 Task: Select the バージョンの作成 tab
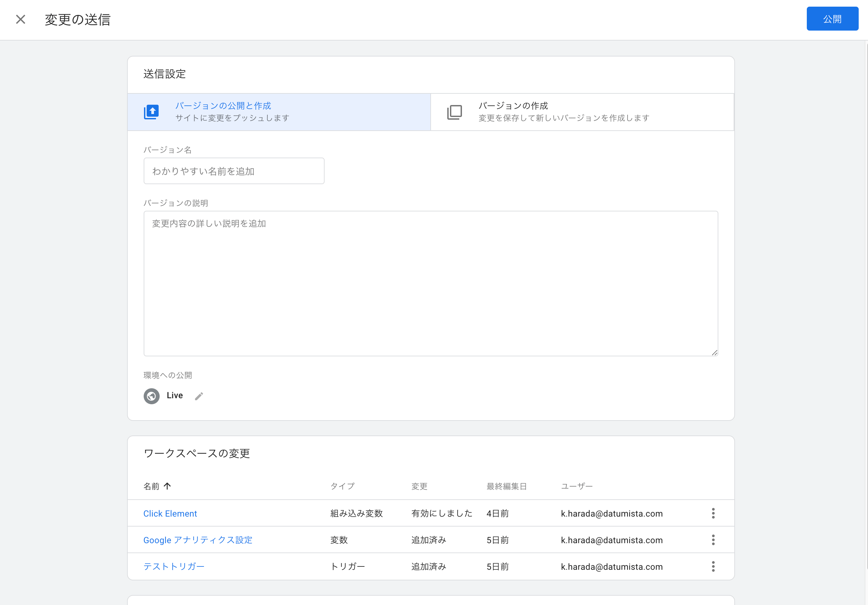pyautogui.click(x=582, y=112)
